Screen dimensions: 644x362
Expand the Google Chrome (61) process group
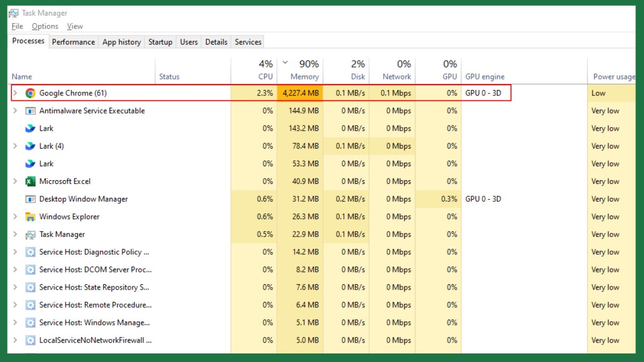pos(15,93)
